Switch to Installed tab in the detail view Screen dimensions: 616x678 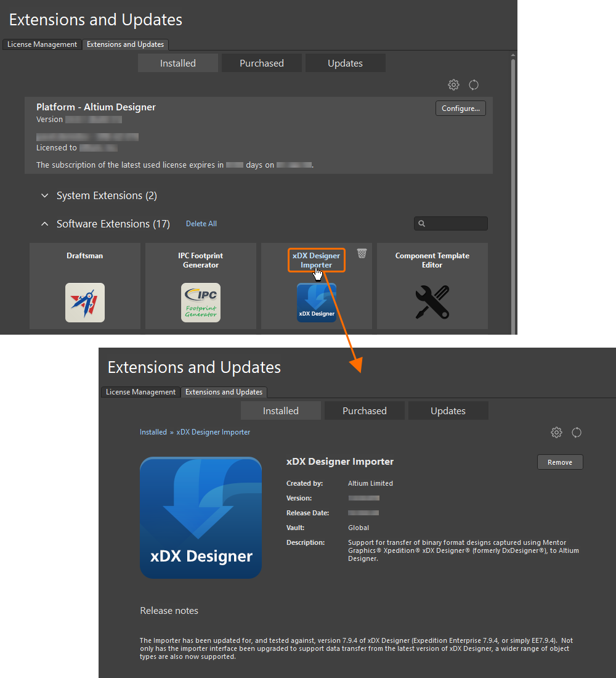click(x=280, y=410)
